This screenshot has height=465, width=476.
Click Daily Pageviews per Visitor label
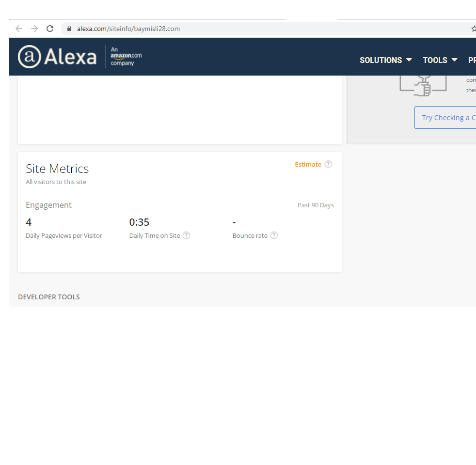click(64, 236)
